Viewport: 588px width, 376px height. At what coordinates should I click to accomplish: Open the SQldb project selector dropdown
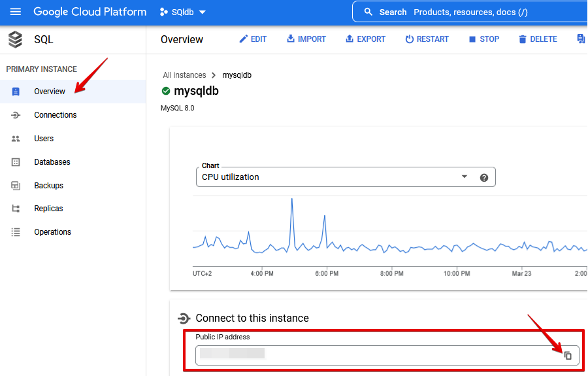pos(183,12)
